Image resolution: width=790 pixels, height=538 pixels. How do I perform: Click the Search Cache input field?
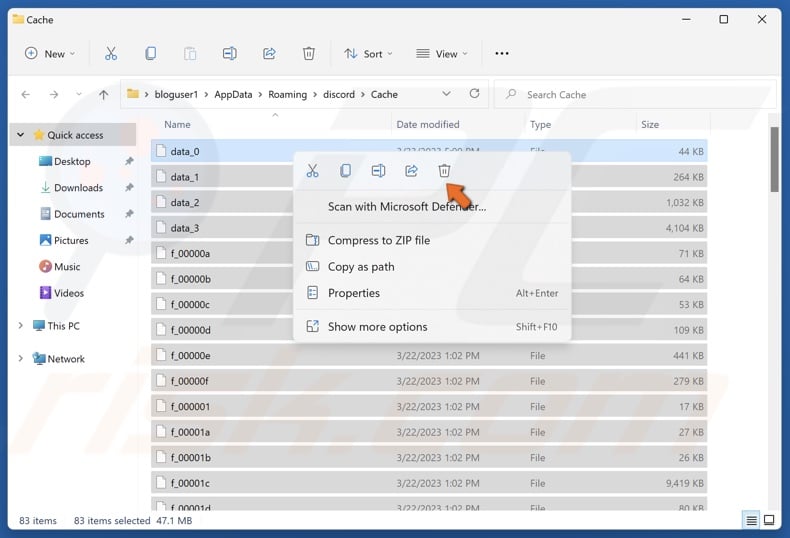pyautogui.click(x=635, y=94)
